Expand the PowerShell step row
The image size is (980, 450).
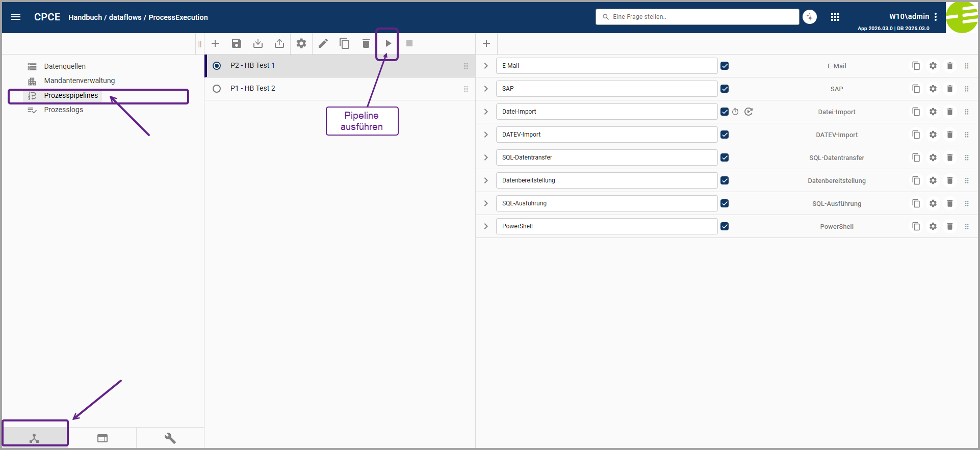(486, 226)
